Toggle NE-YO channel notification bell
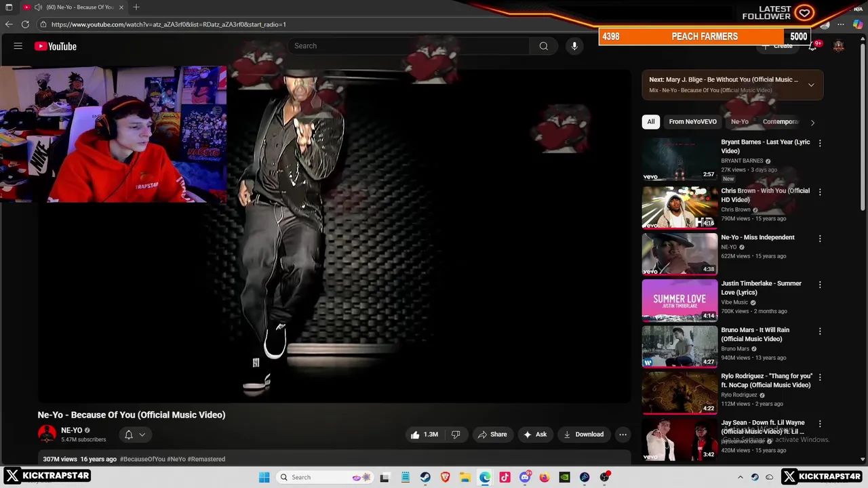The width and height of the screenshot is (868, 488). pos(129,434)
